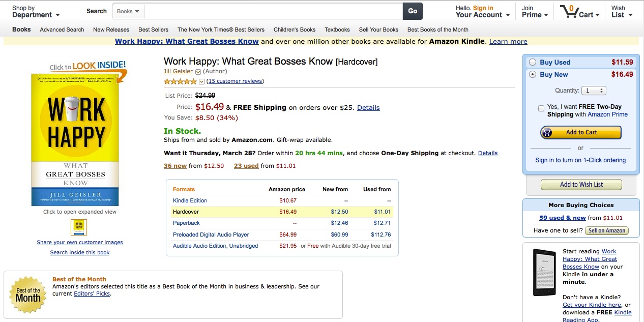Open the Work Happy book cover image

[x=75, y=140]
